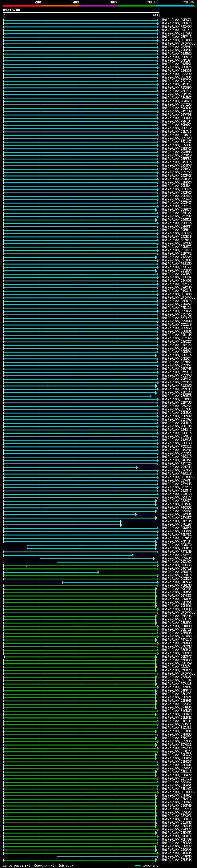This screenshot has height=868, width=197.
Task: Select hit label UniRef100_Q7XYE2
Action: 177,555
